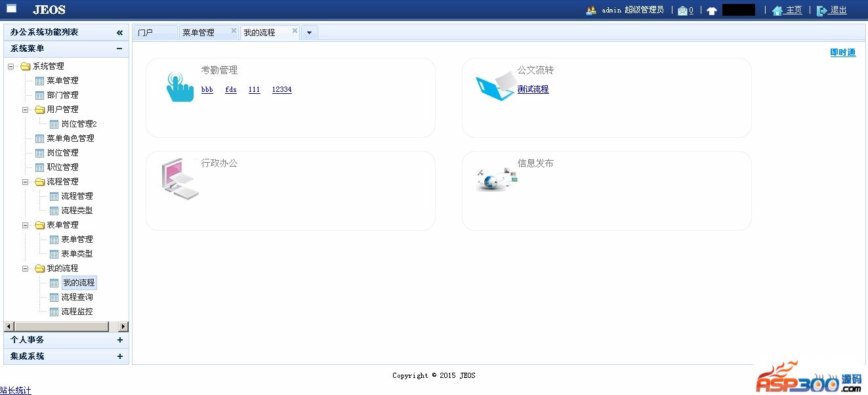
Task: Click the page icon next to 流程查询
Action: click(54, 297)
